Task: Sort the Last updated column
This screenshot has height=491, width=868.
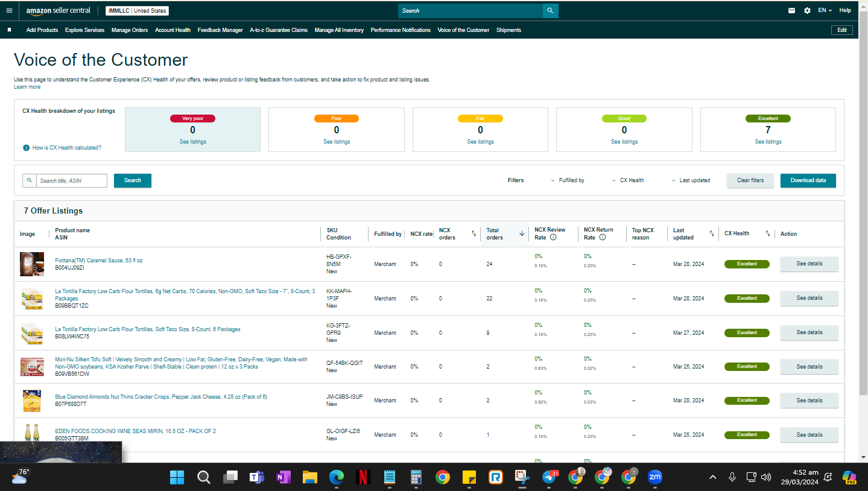Action: click(711, 233)
